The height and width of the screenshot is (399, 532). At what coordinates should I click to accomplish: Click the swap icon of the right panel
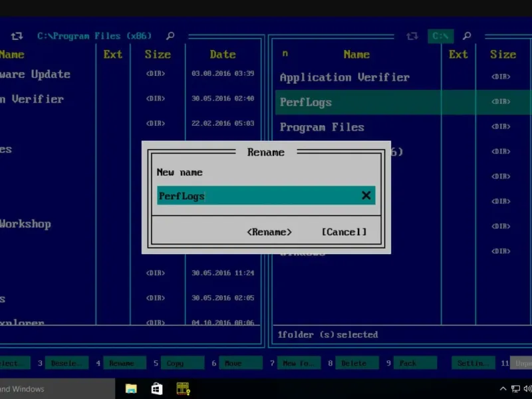point(412,36)
